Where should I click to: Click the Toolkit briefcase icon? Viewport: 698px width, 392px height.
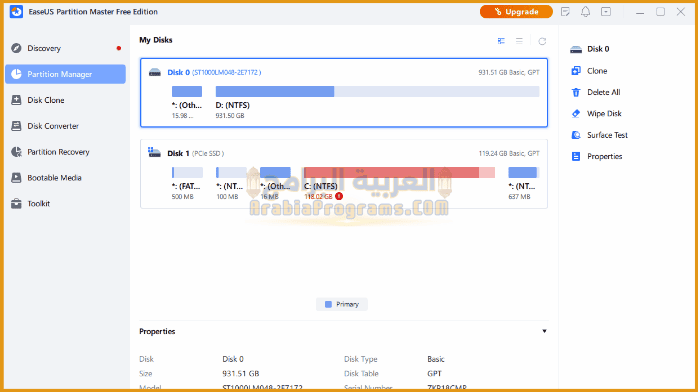[16, 203]
